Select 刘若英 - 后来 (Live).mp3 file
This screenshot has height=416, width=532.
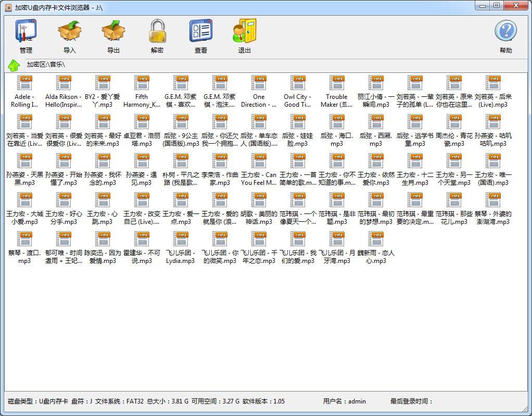[493, 92]
